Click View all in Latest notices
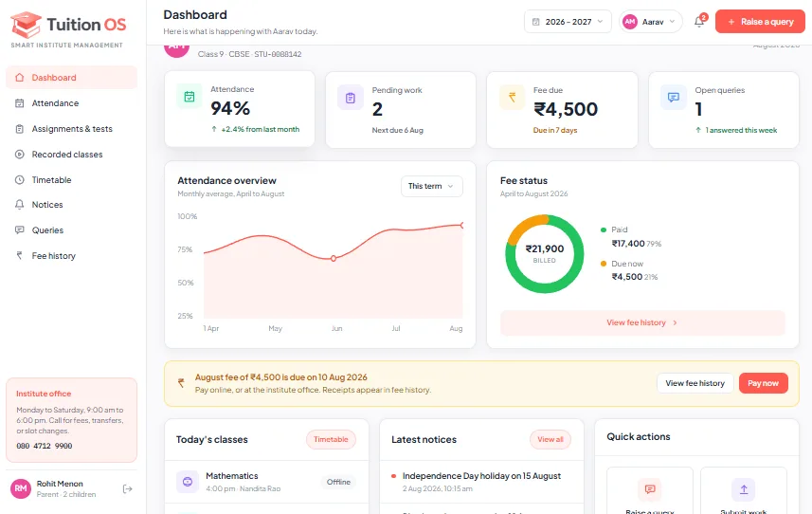Image resolution: width=812 pixels, height=514 pixels. (550, 439)
